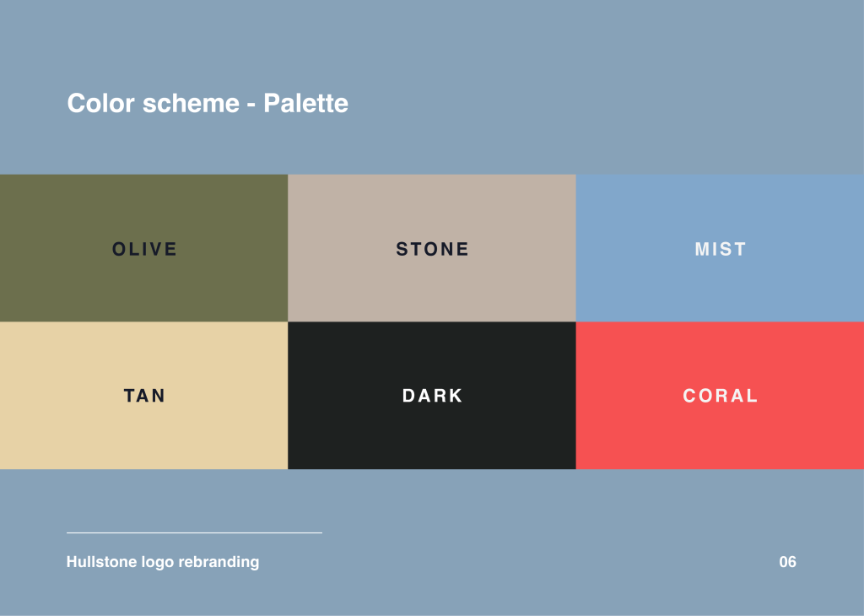Viewport: 864px width, 616px height.
Task: Click the word "Palette" in the title
Action: (305, 103)
